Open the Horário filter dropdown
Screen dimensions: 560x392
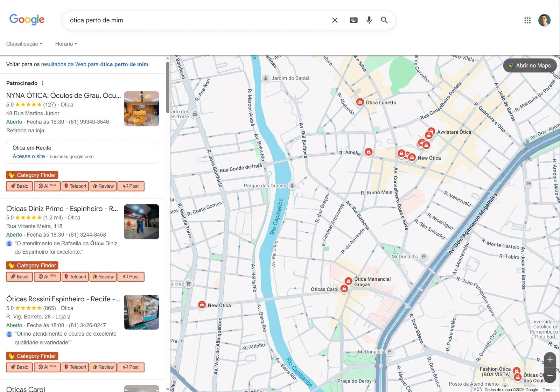click(66, 44)
